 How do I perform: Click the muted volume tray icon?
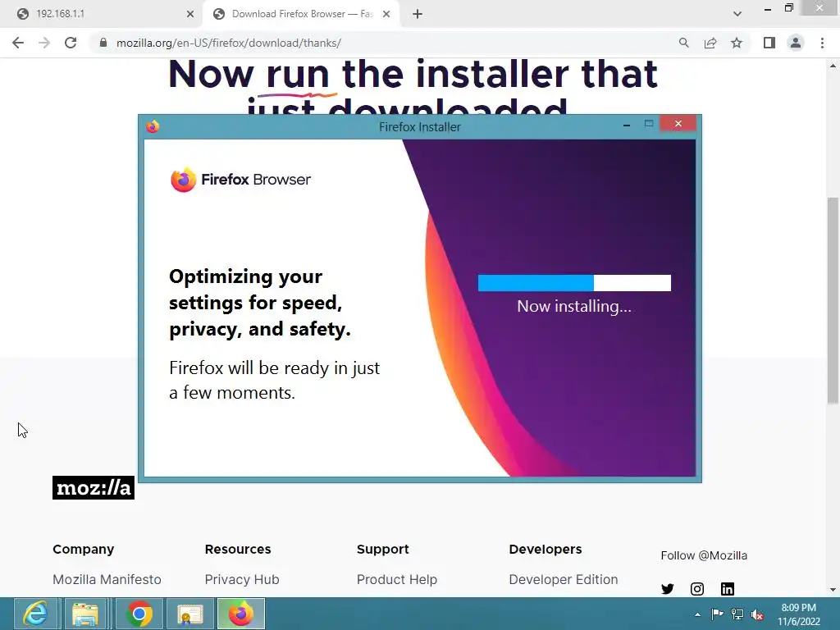757,614
